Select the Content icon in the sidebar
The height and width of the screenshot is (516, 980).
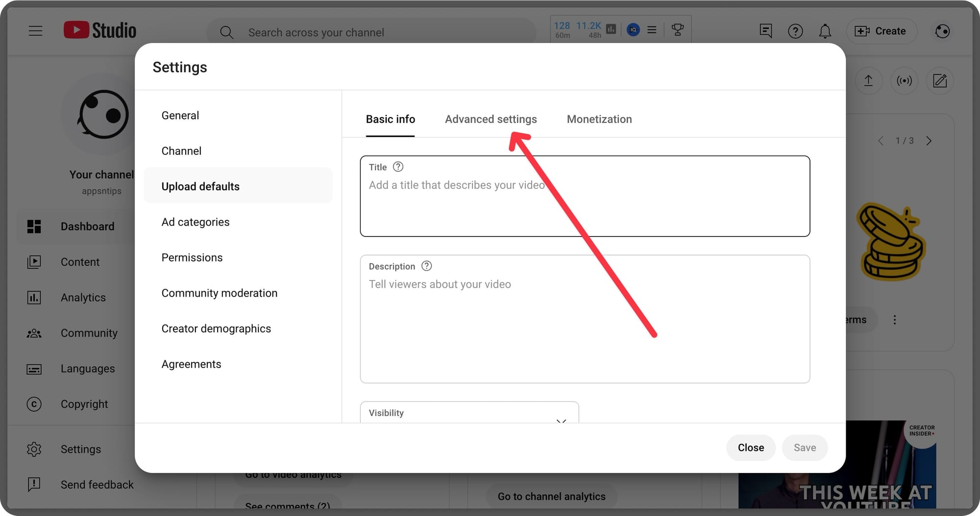[x=34, y=262]
